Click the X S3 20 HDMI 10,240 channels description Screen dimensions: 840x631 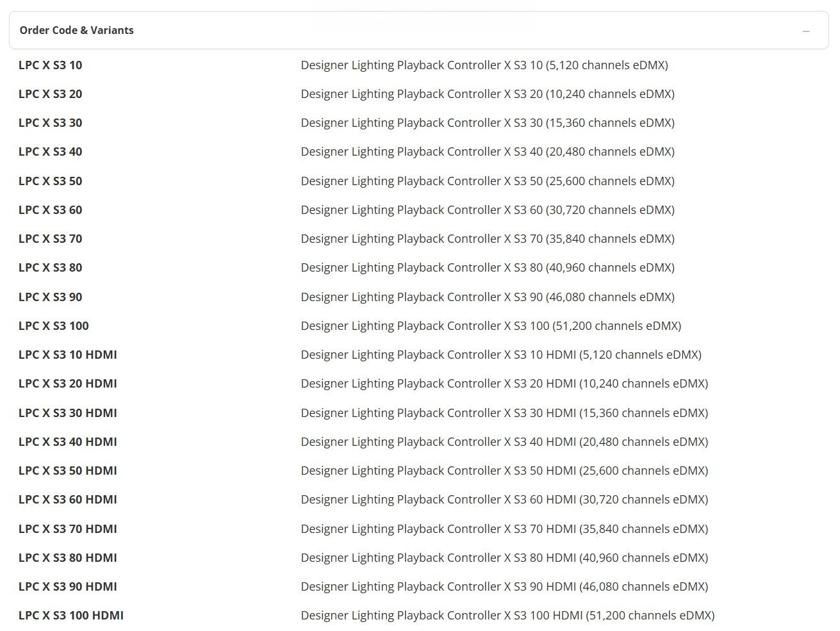point(504,384)
